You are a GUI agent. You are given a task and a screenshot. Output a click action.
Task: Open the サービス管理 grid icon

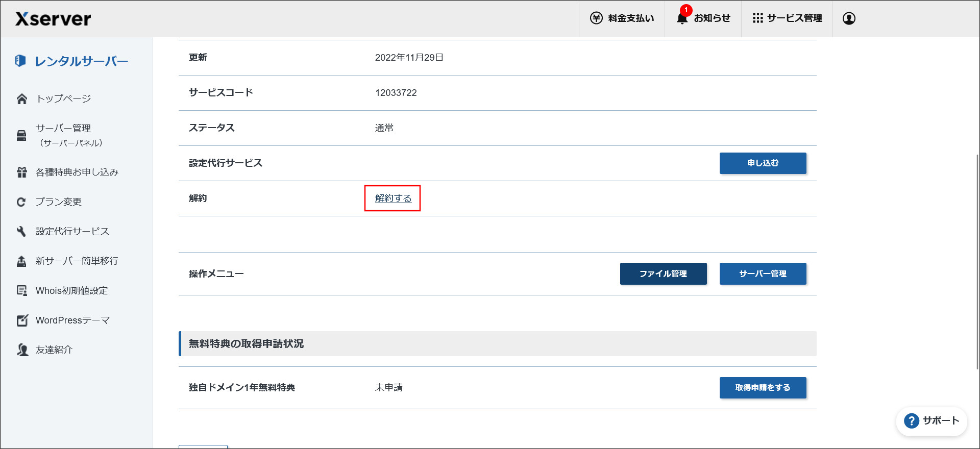pos(757,18)
